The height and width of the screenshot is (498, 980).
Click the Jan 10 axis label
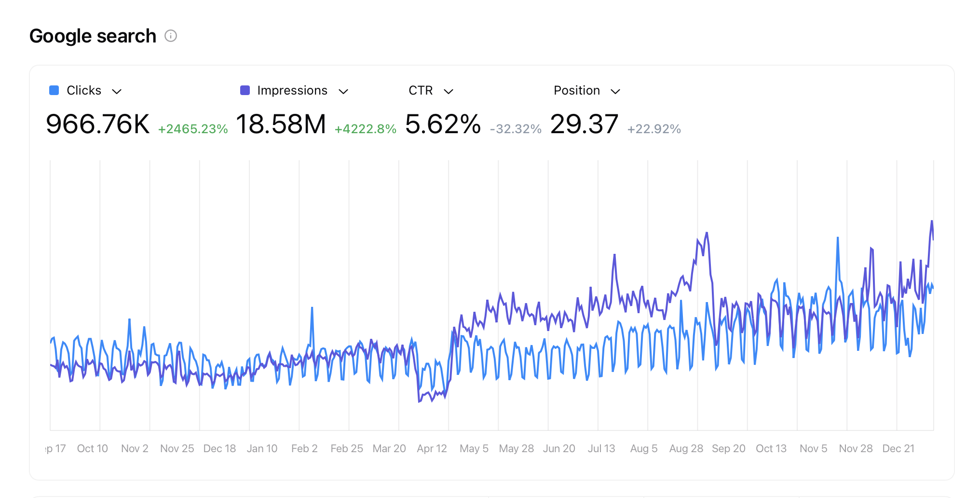262,448
